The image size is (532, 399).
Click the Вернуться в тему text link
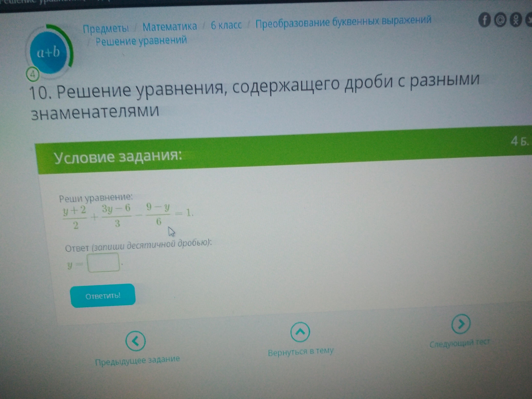pyautogui.click(x=301, y=352)
